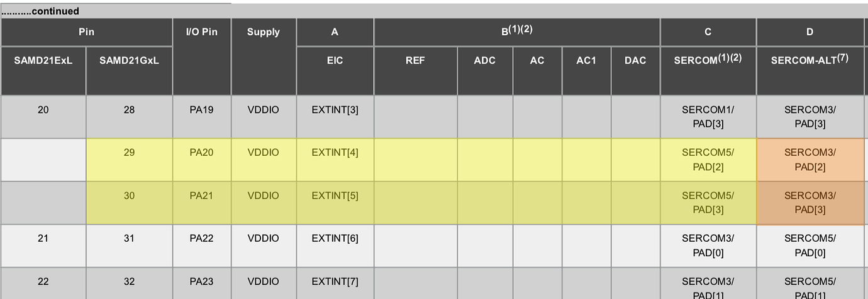Select orange SERCOM3/PAD[3] cell in PA21 row

(x=810, y=202)
